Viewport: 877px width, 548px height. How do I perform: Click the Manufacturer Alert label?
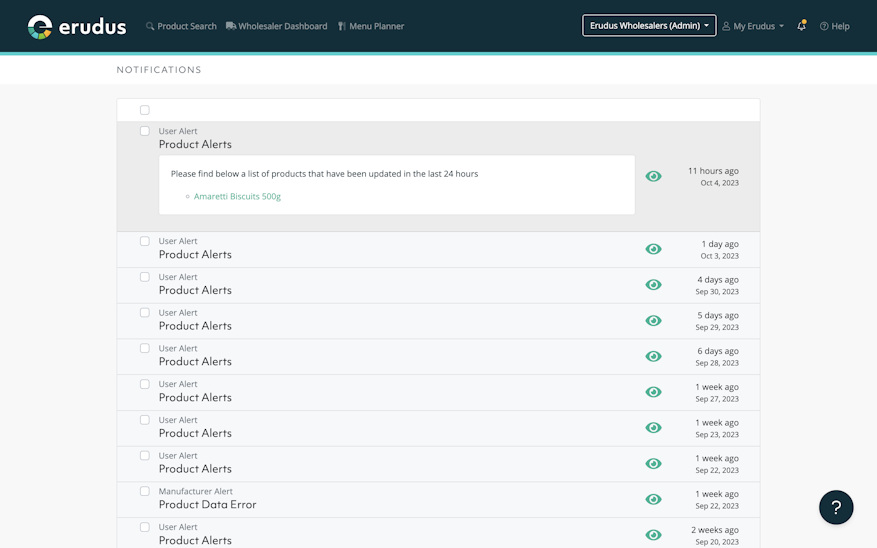click(195, 491)
